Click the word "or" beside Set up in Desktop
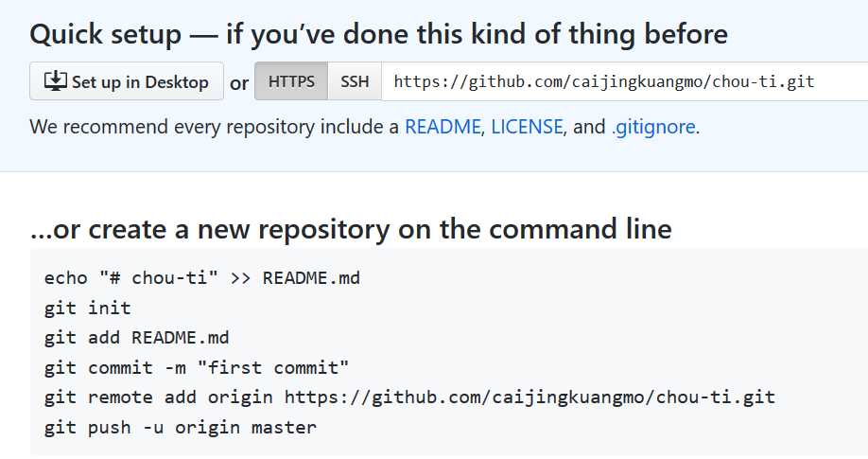This screenshot has height=459, width=868. 239,83
